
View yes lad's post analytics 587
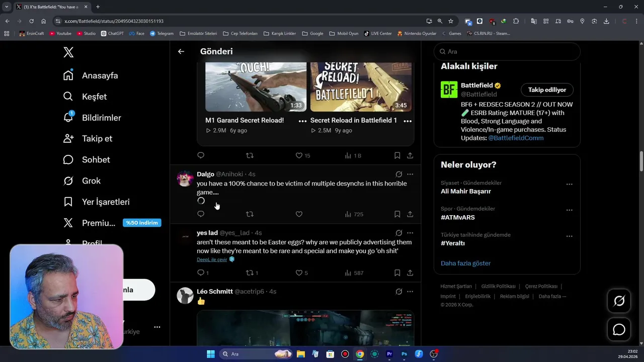click(x=354, y=273)
